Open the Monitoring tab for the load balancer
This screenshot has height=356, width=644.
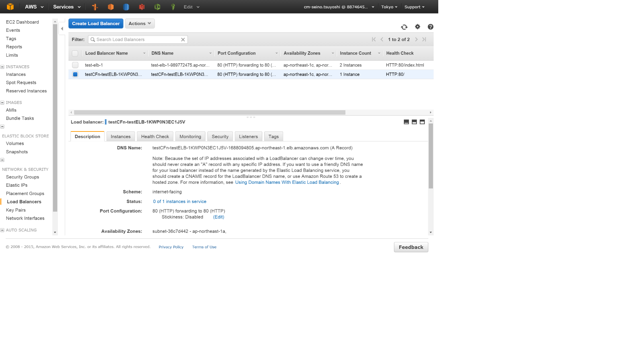point(190,136)
